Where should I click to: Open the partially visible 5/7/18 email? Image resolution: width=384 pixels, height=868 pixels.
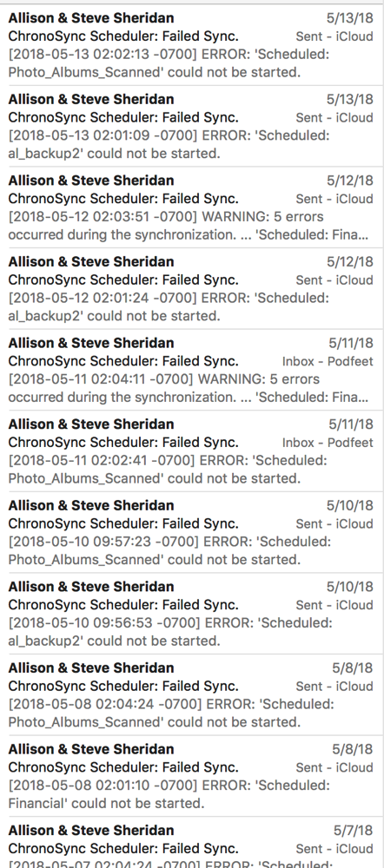[x=192, y=843]
